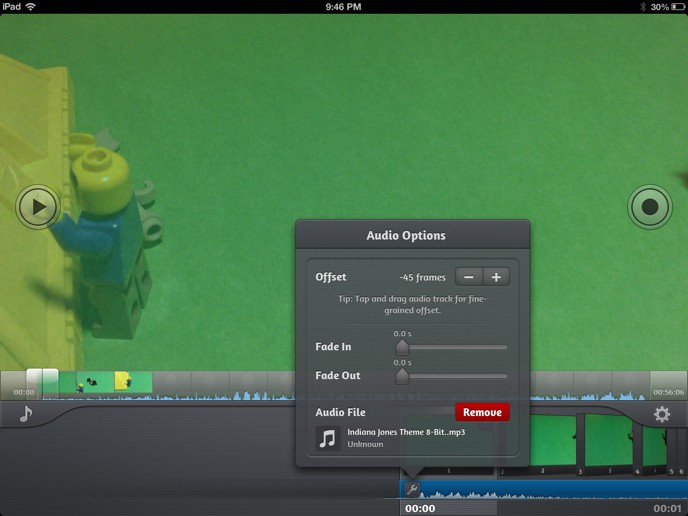Decrease offset with minus button

[x=469, y=277]
